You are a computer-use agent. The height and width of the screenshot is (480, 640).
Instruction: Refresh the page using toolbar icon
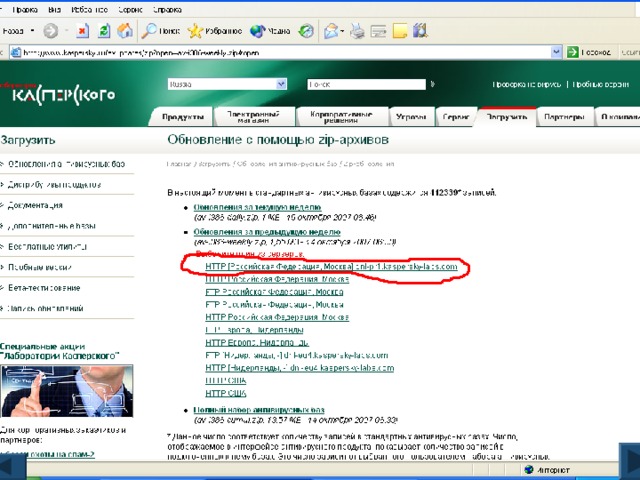tap(105, 31)
